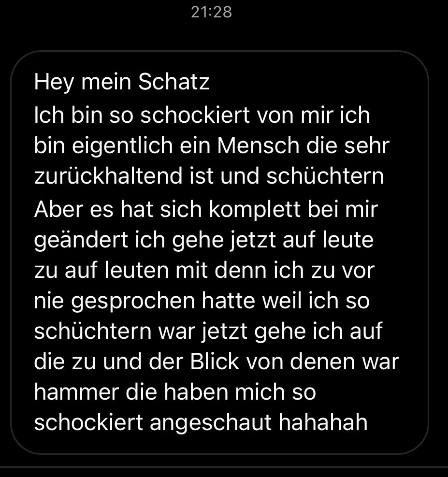
Task: Click the word 'eigentlich' in the text
Action: tap(122, 146)
